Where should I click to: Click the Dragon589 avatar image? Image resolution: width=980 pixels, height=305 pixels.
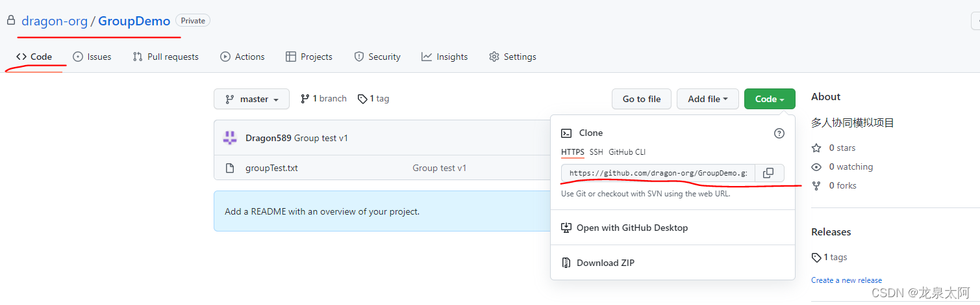[230, 138]
